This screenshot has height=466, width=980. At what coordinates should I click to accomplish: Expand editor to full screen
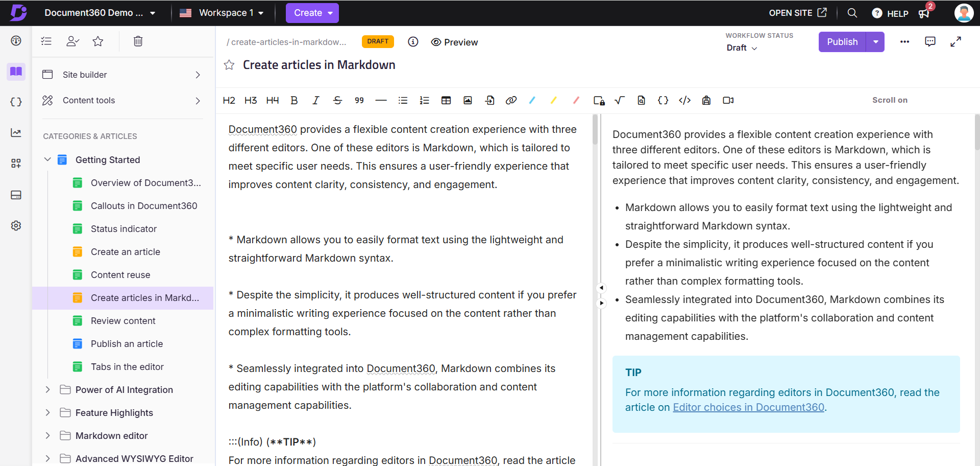(x=955, y=42)
